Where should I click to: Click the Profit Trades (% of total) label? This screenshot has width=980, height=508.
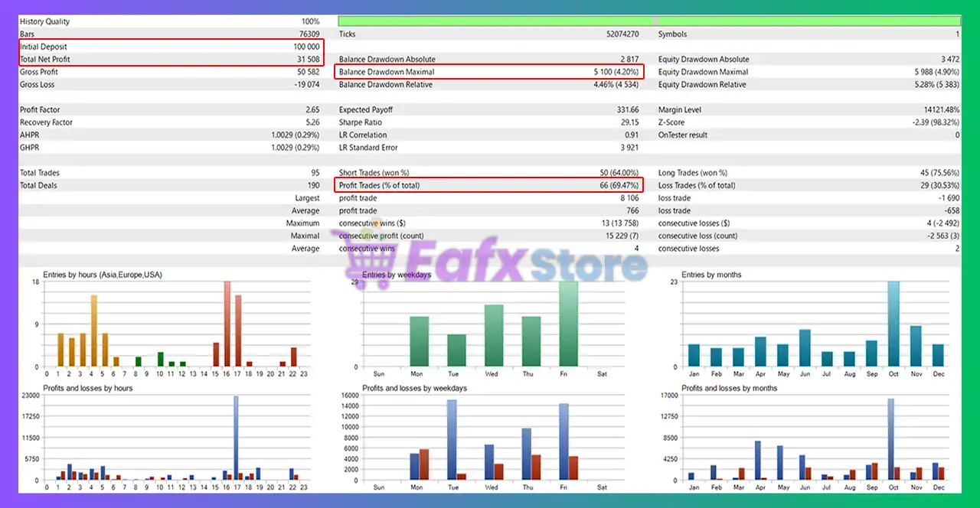tap(379, 185)
